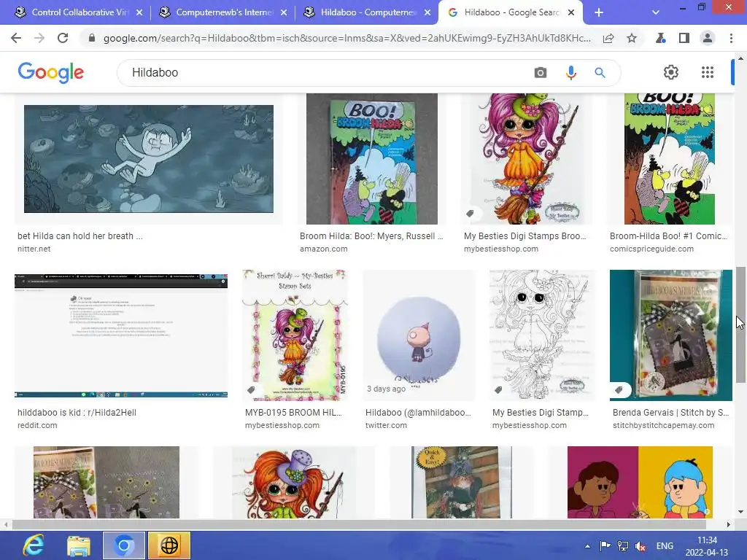The width and height of the screenshot is (747, 560).
Task: Select the Hildaboo - Google Search tab
Action: click(x=505, y=12)
